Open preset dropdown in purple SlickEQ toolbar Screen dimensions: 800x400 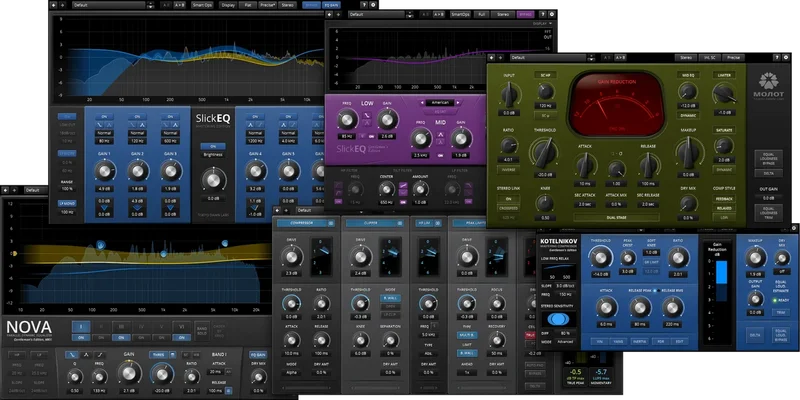pyautogui.click(x=377, y=15)
